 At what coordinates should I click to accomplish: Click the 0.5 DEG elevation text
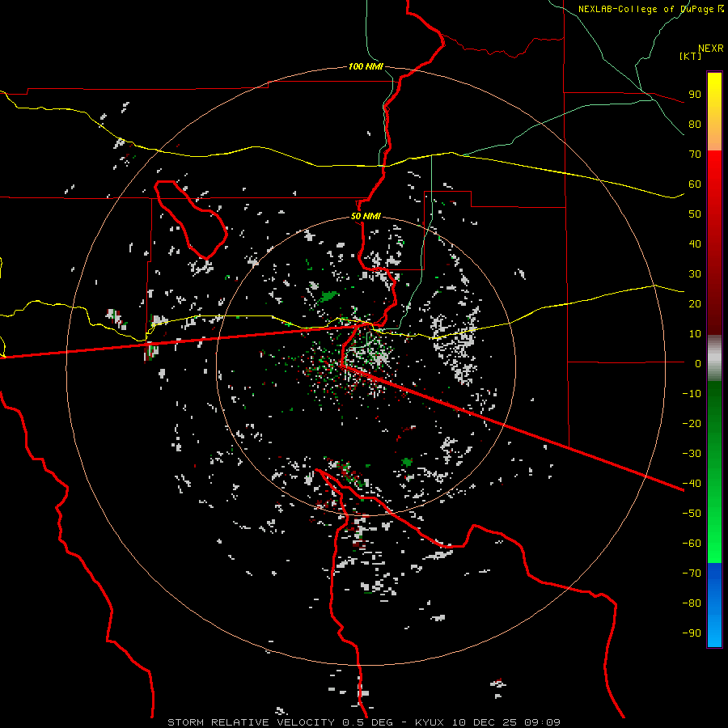click(367, 722)
